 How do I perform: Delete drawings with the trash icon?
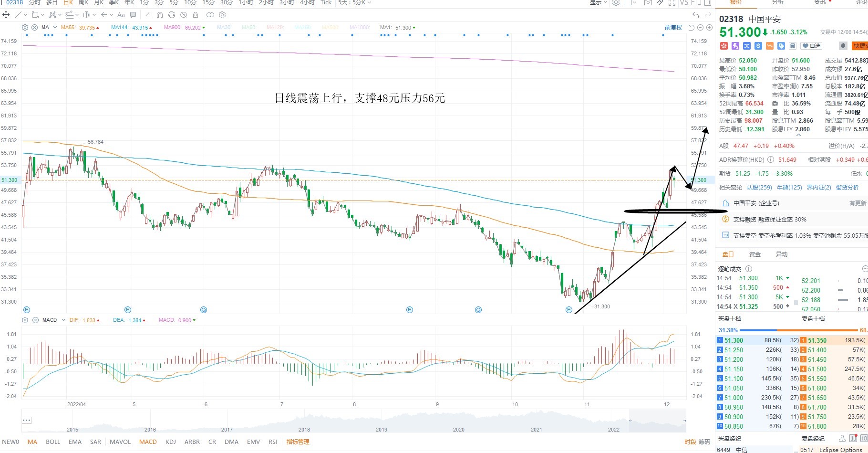(x=196, y=15)
